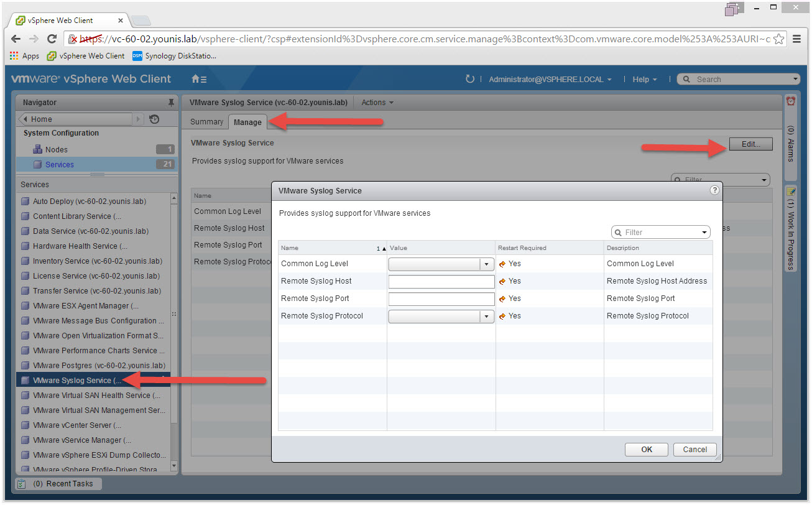The image size is (812, 505).
Task: Select License Service entry
Action: click(x=92, y=276)
